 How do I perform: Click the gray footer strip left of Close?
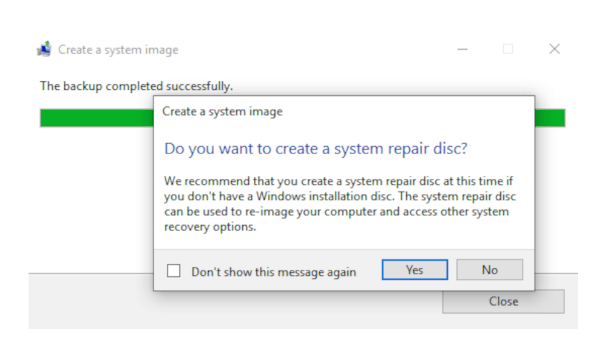pos(90,302)
